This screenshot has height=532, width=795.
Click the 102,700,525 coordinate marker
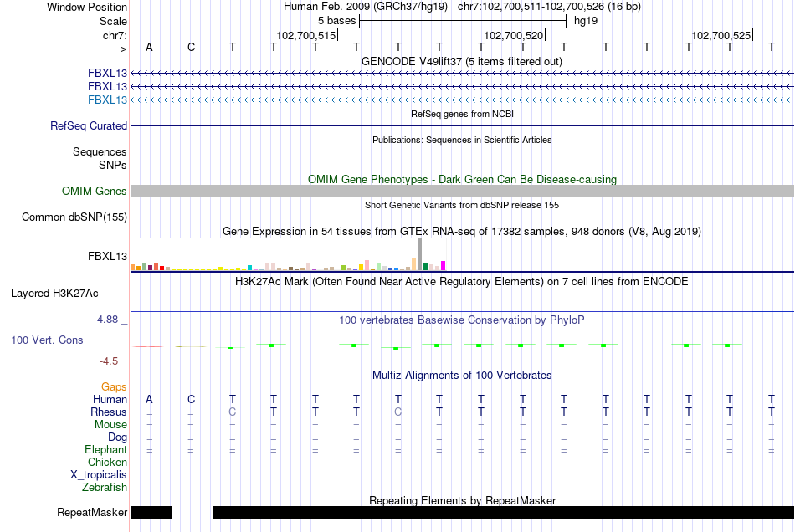(721, 35)
